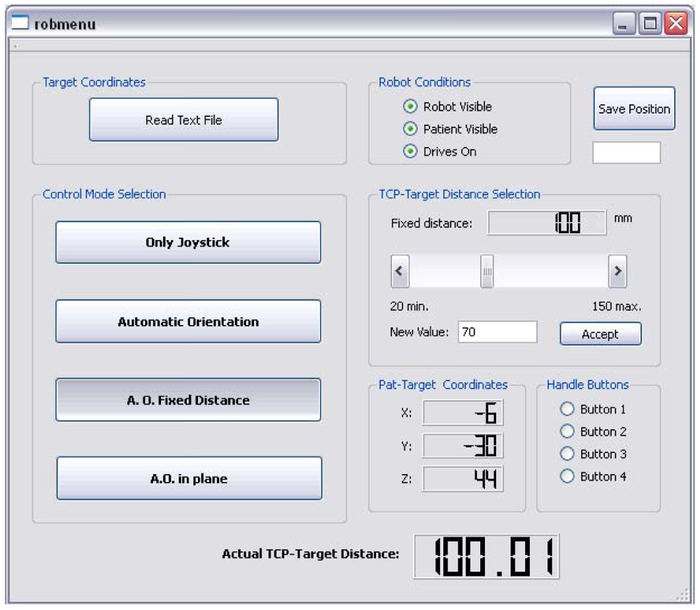Select Button 2 handle option

[x=567, y=431]
